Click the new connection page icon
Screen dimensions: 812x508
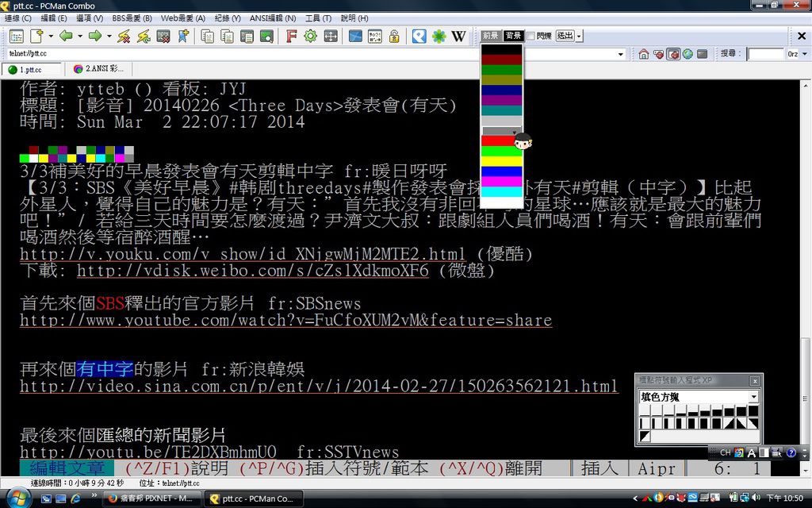pyautogui.click(x=36, y=37)
